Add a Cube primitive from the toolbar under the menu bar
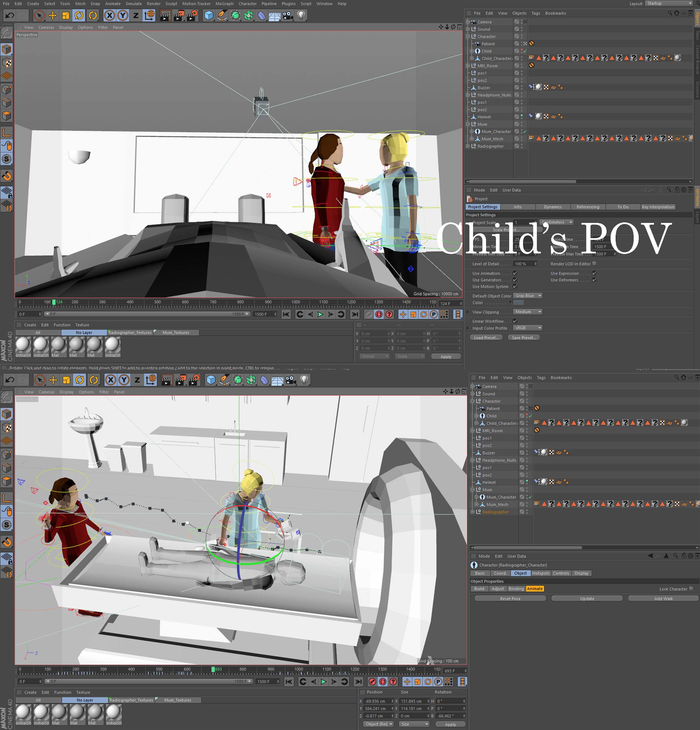Viewport: 700px width, 730px height. [209, 15]
